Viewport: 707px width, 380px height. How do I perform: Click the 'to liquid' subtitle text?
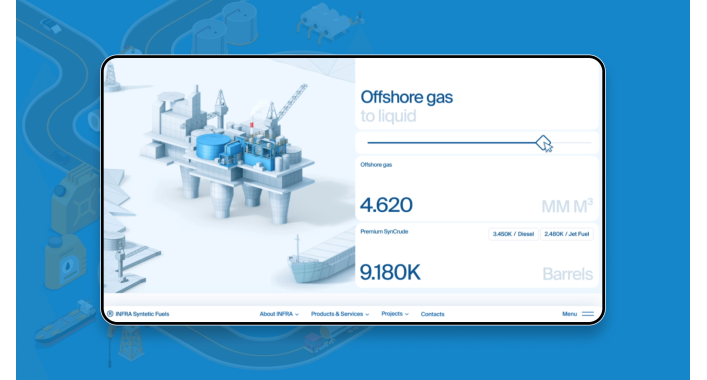pyautogui.click(x=388, y=116)
